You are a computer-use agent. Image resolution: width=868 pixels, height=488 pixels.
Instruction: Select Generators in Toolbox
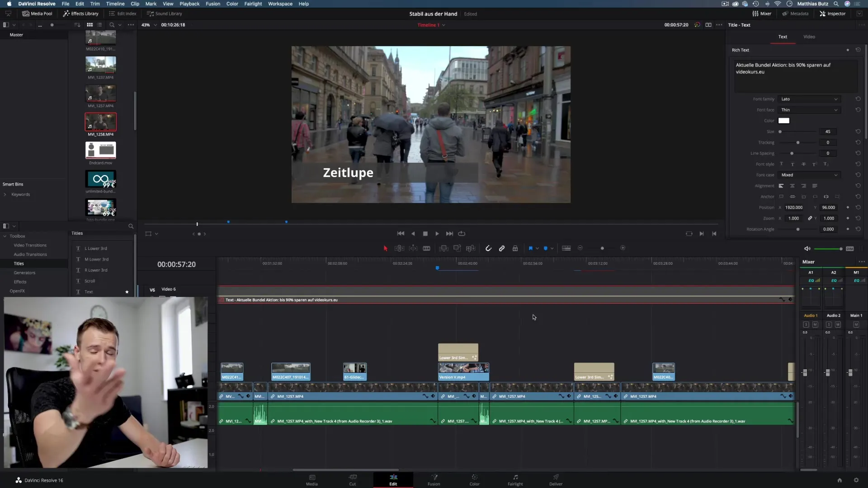coord(24,273)
